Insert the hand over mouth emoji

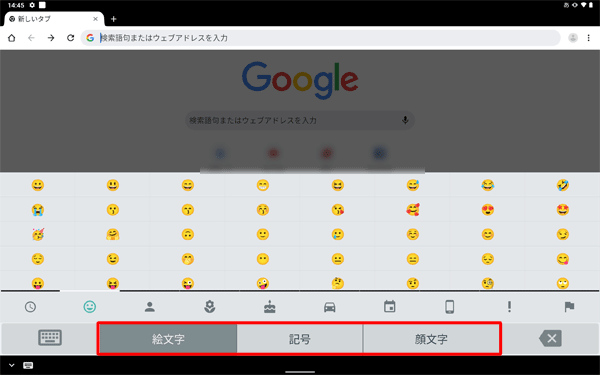coord(188,259)
